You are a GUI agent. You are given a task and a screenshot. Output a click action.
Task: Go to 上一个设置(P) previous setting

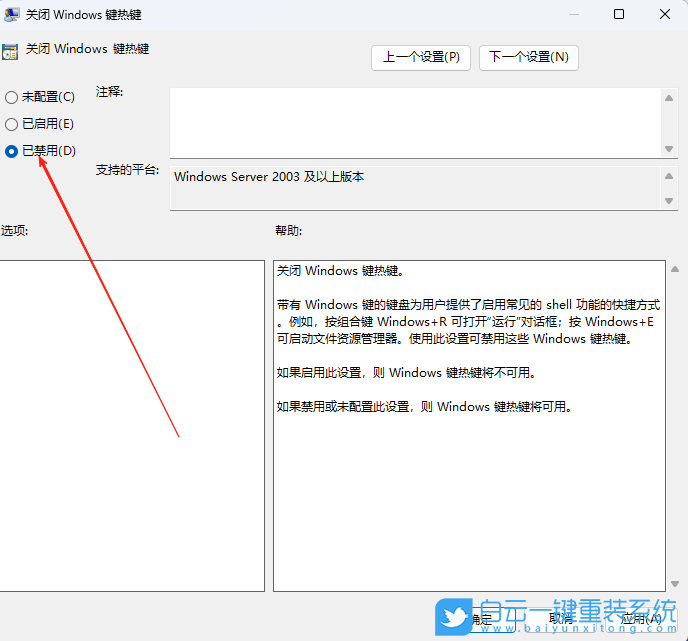click(421, 57)
